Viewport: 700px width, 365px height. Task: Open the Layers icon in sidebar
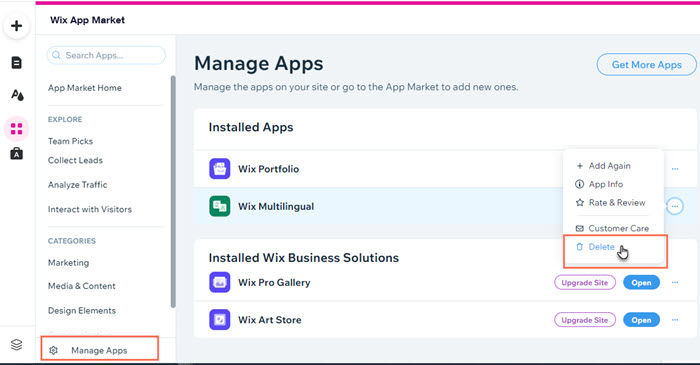pos(17,344)
